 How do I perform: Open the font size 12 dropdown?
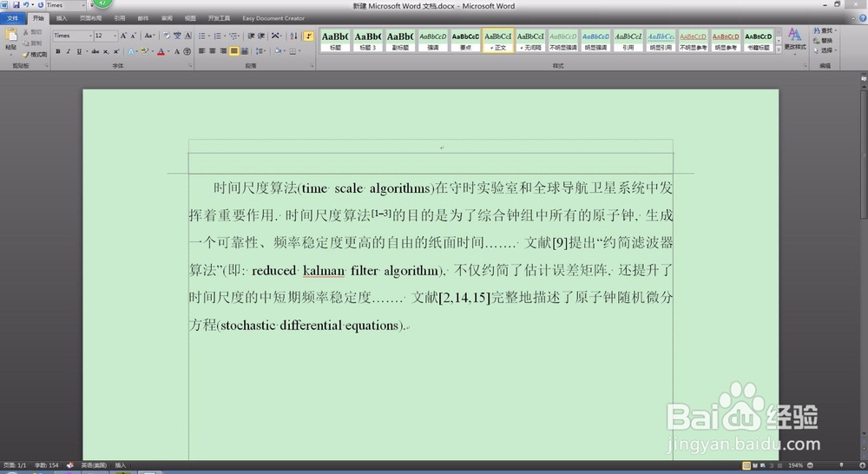coord(115,36)
